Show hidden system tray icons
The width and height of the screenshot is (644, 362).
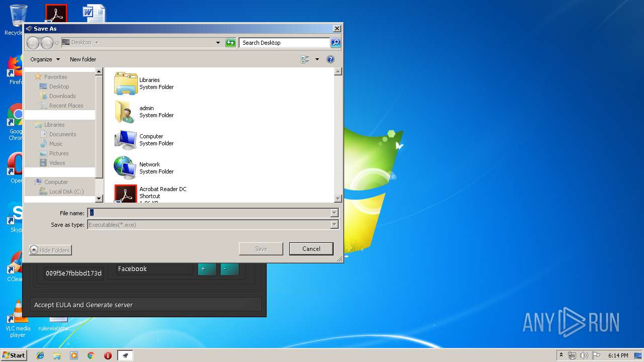click(561, 355)
